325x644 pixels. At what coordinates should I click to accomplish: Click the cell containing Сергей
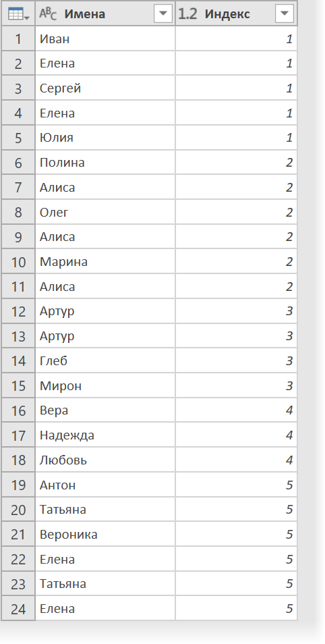point(105,88)
